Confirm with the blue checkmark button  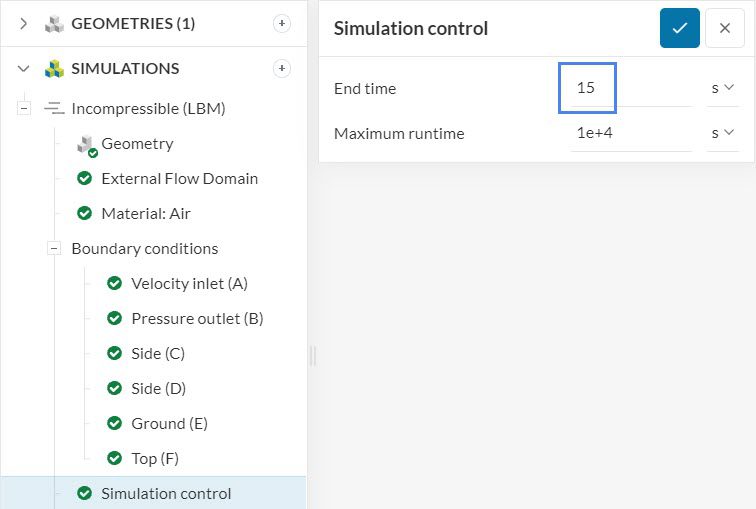[x=680, y=28]
